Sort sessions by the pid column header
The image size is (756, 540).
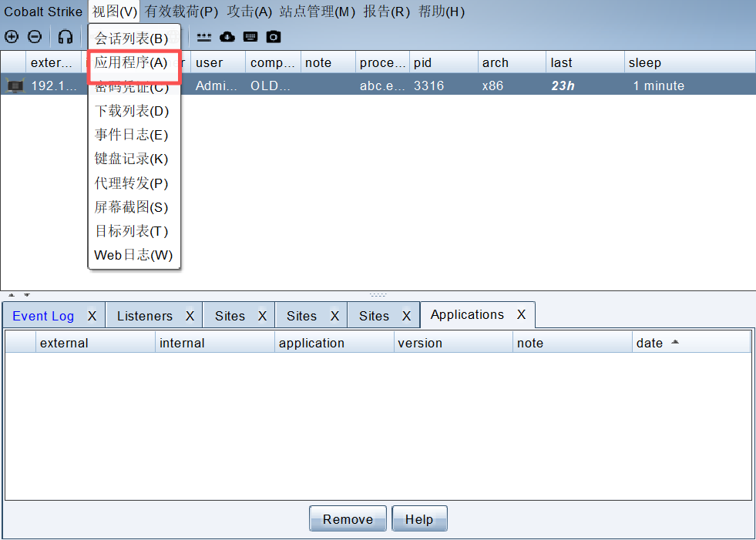point(444,62)
